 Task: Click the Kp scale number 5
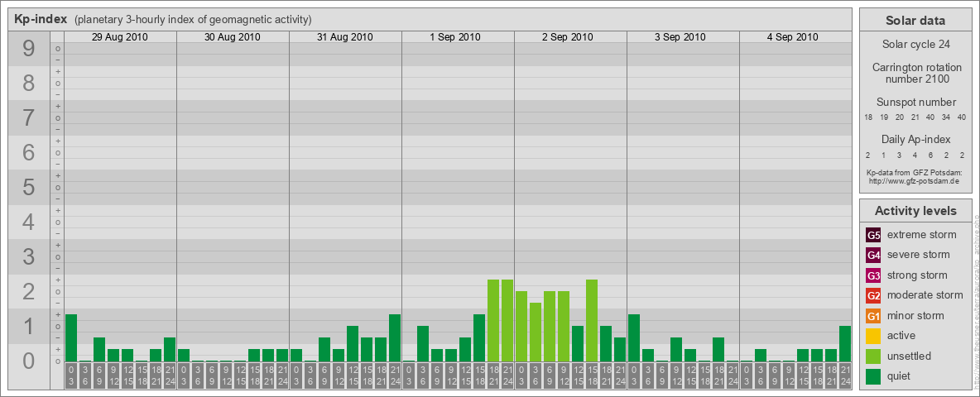tap(29, 187)
